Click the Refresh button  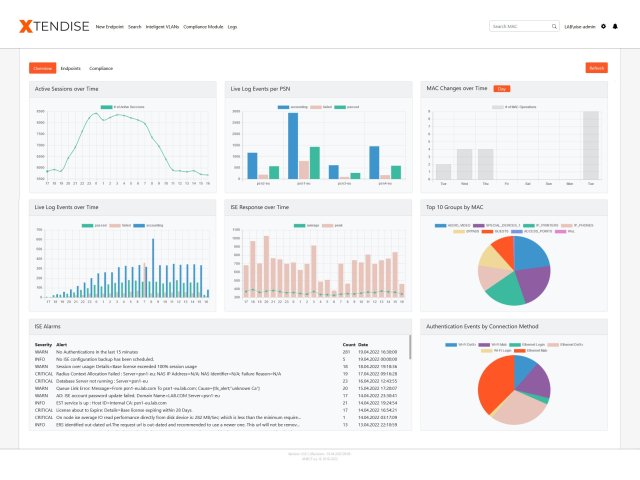click(596, 68)
